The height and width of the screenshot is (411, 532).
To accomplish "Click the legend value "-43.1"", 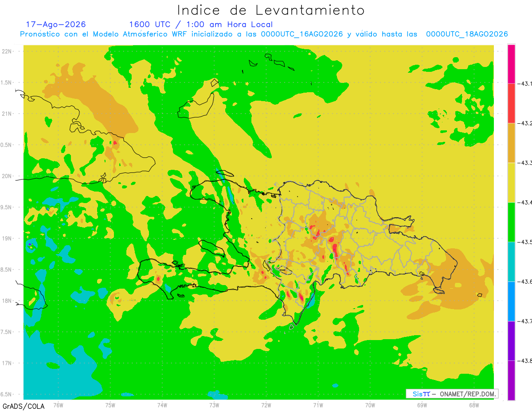I will pyautogui.click(x=525, y=83).
